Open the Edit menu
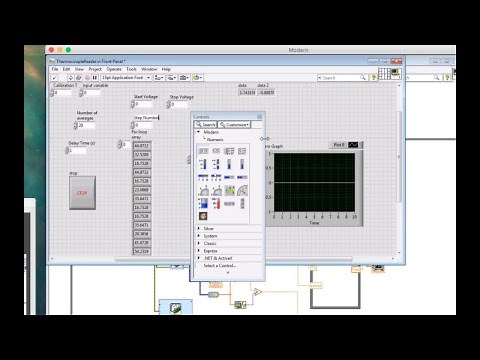Screen dimensions: 480x360 pos(66,69)
